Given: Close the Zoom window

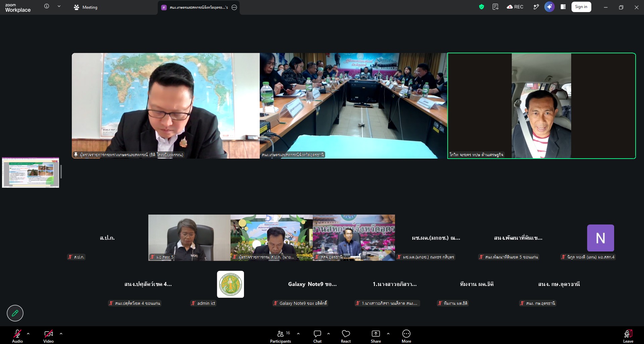Looking at the screenshot, I should (x=636, y=7).
